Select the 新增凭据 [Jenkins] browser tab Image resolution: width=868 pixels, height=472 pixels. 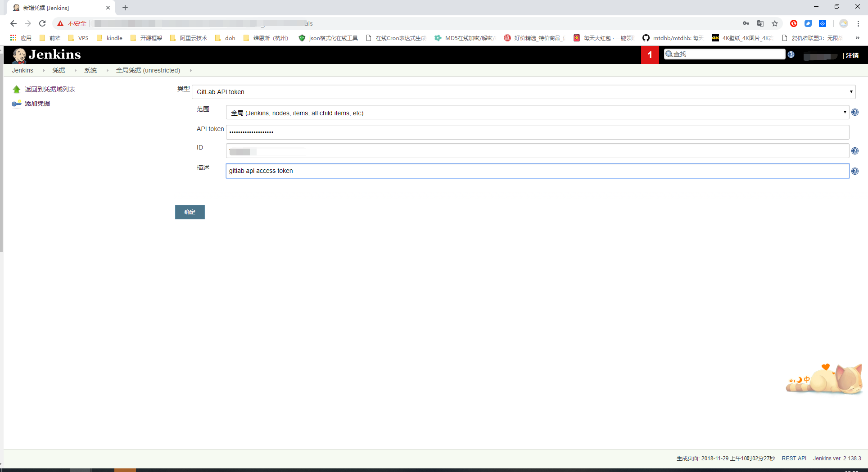pyautogui.click(x=50, y=8)
